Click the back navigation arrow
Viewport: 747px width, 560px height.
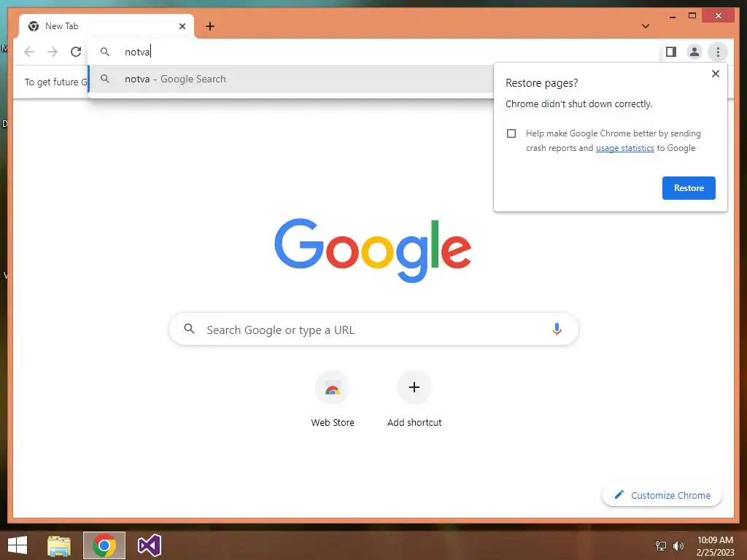coord(29,52)
